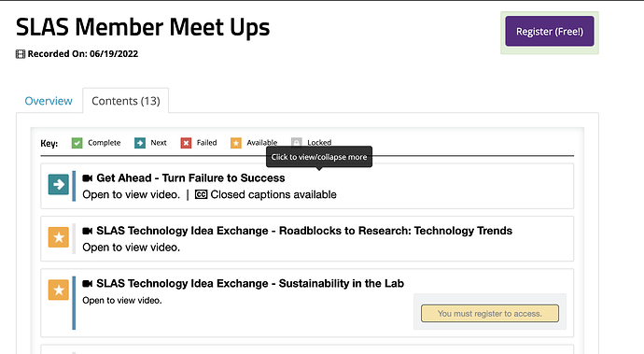Click the teal Next arrow icon beside Get Ahead
Image resolution: width=644 pixels, height=354 pixels.
coord(58,184)
